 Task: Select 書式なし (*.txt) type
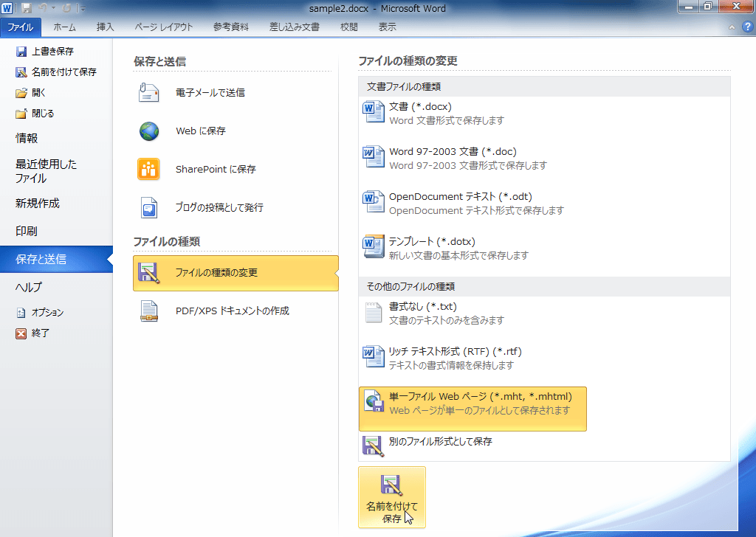(x=472, y=313)
